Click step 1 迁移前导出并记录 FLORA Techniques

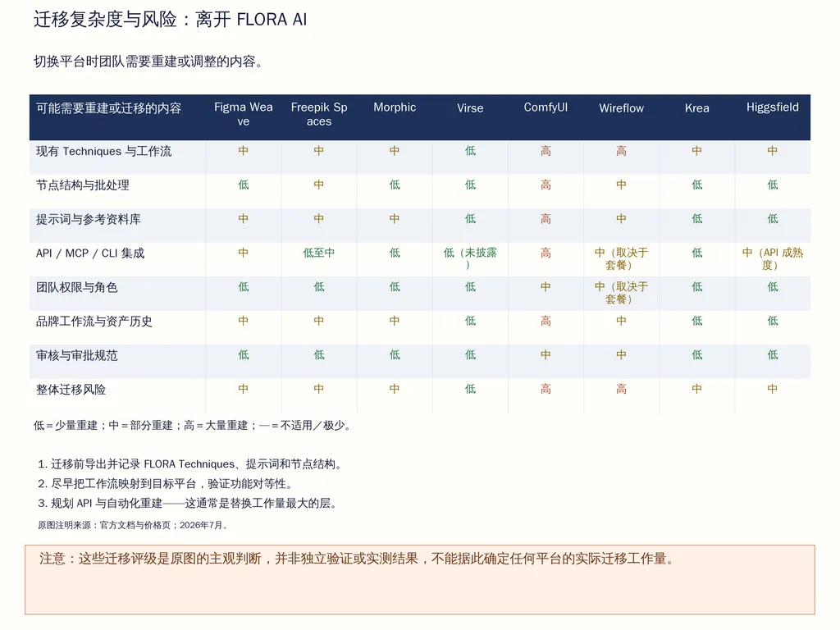tap(190, 464)
